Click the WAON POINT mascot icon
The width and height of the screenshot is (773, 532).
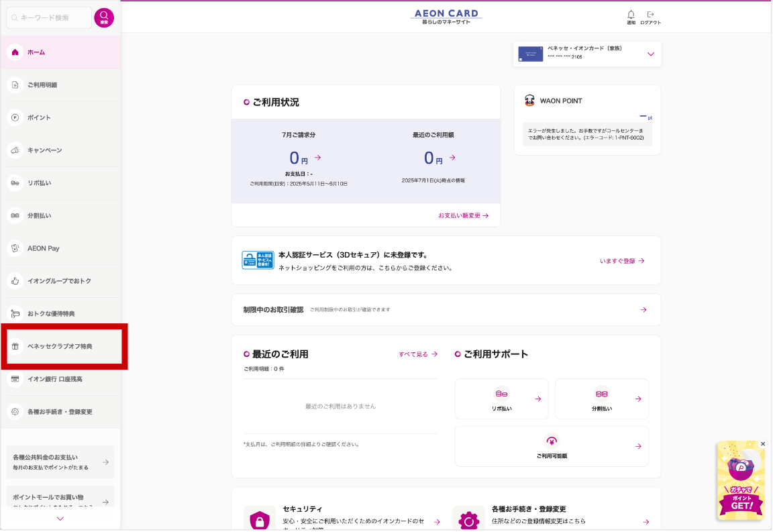point(529,101)
